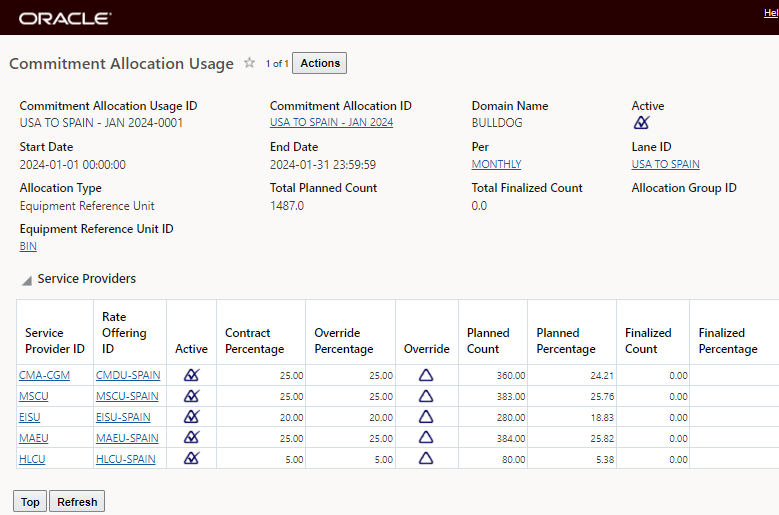Image resolution: width=779 pixels, height=515 pixels.
Task: Open HLCU-SPAIN rate offering link
Action: pos(126,459)
